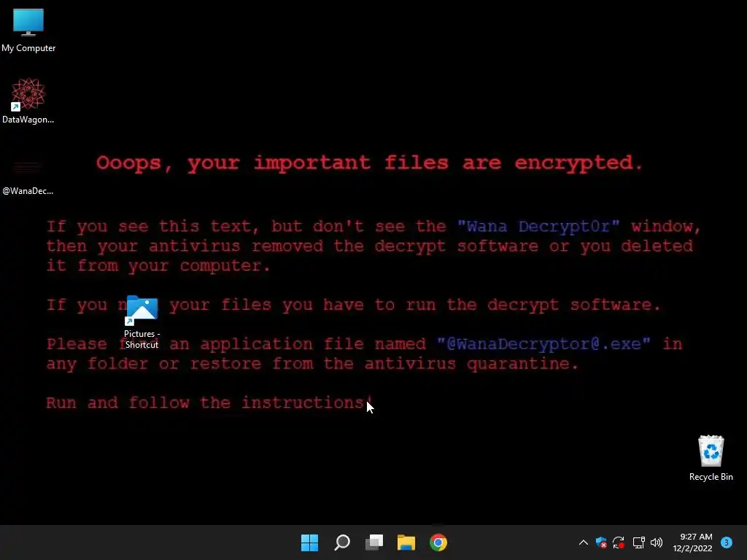Select the My Computer desktop icon
Viewport: 747px width, 560px height.
[x=28, y=29]
